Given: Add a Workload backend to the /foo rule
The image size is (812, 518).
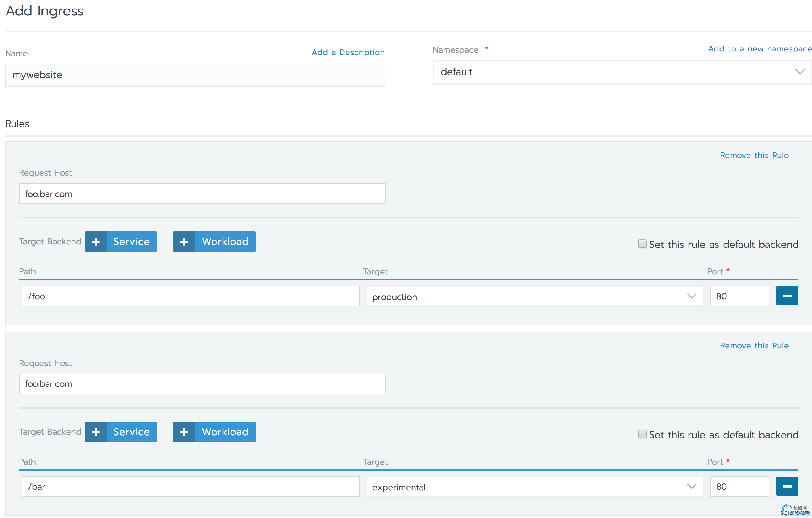Looking at the screenshot, I should (214, 241).
